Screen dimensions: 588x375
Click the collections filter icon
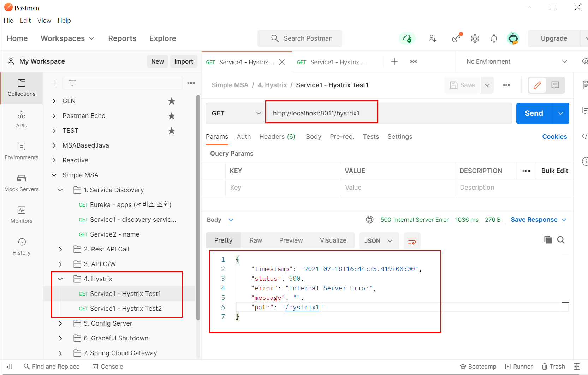pyautogui.click(x=72, y=83)
